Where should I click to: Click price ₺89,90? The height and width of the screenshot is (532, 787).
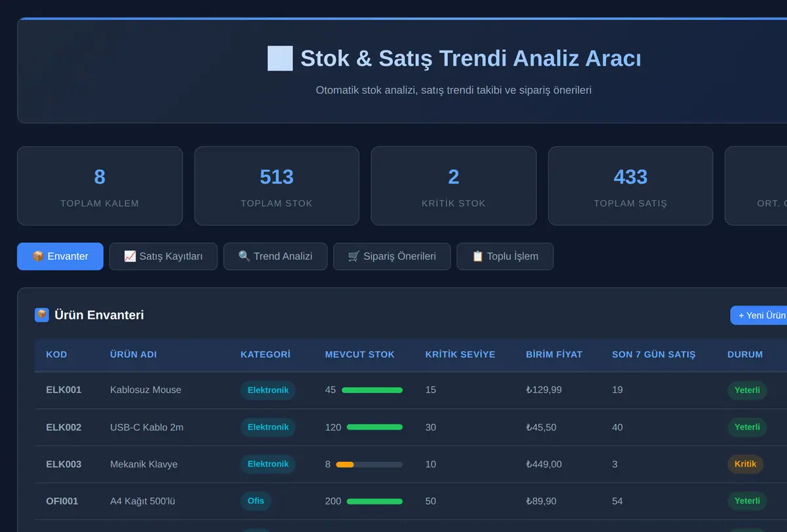coord(541,501)
